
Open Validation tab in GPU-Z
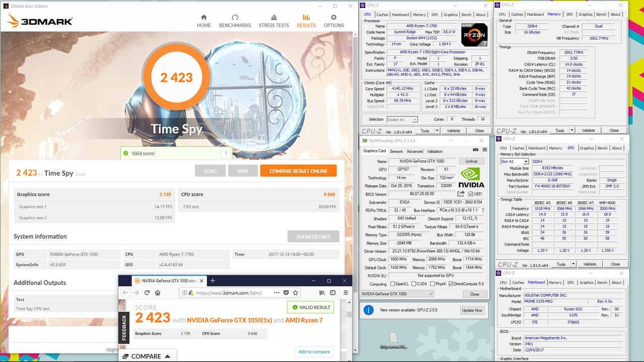click(435, 151)
